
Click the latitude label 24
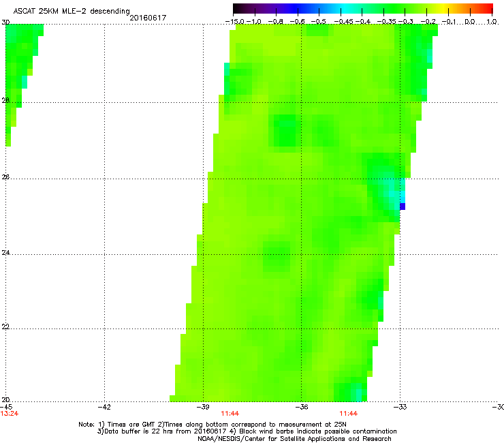[x=5, y=253]
